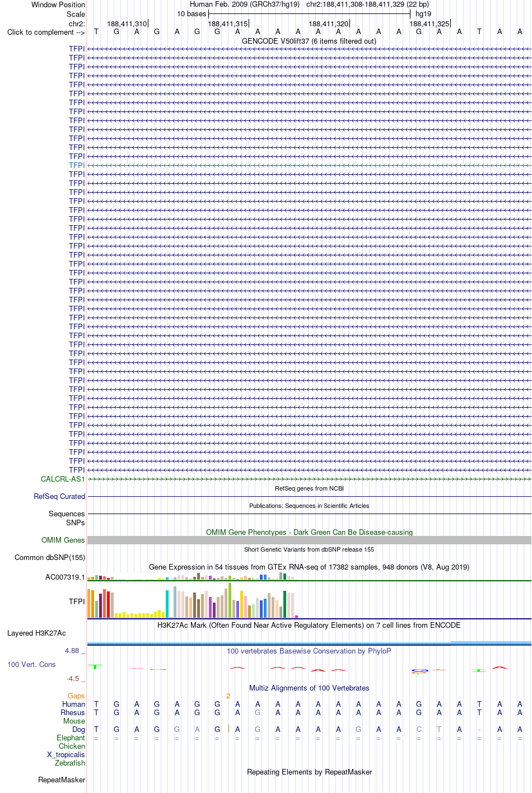This screenshot has height=793, width=532.
Task: Click the 'C' base in Dog alignment row
Action: pos(419,729)
